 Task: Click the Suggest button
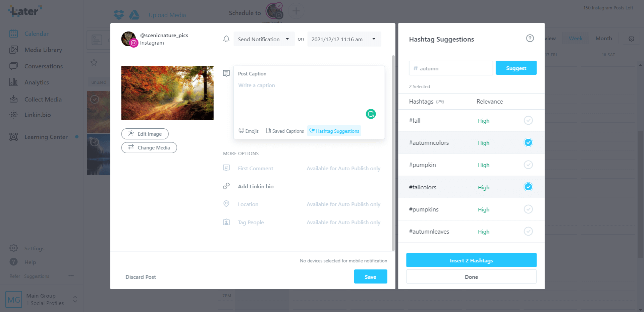516,68
